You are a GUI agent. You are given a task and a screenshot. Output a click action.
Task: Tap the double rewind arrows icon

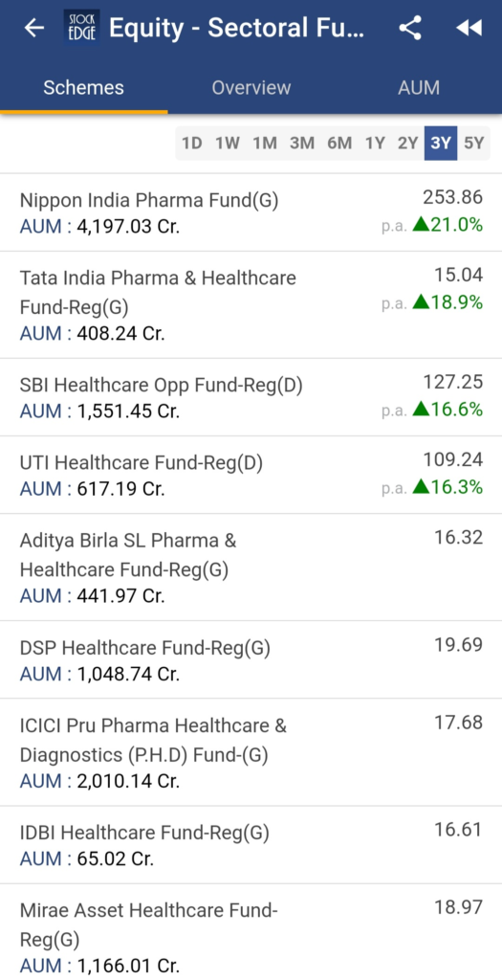tap(469, 28)
